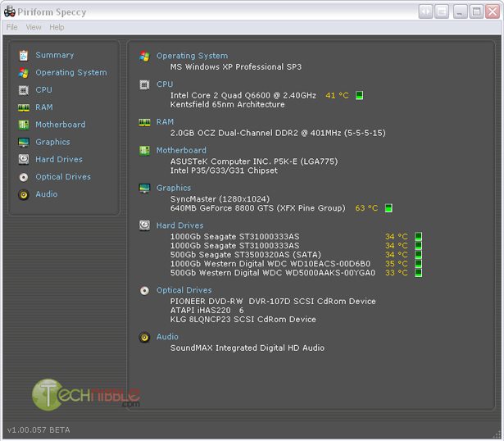This screenshot has width=504, height=441.
Task: Click the CPU heading link in summary
Action: coord(165,84)
